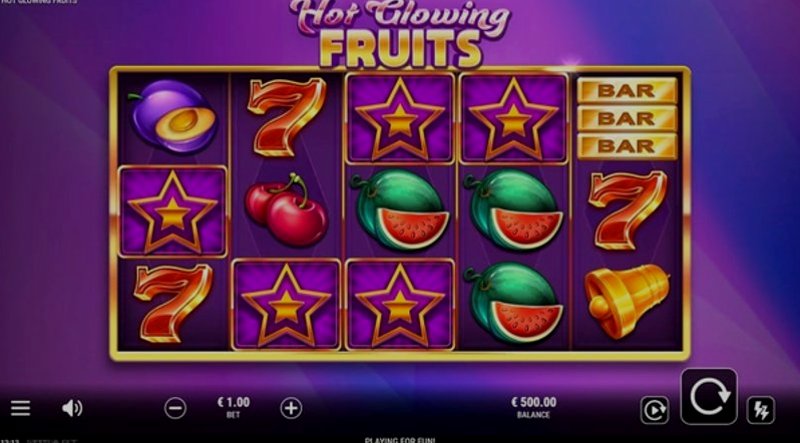Screen dimensions: 800x443
Task: Click the € 1.00 bet amount
Action: 234,402
